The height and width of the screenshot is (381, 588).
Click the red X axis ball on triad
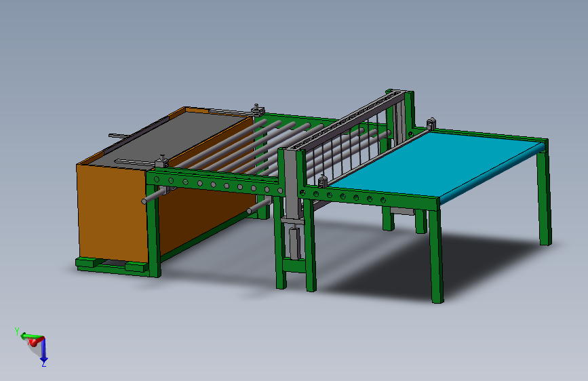tap(34, 342)
